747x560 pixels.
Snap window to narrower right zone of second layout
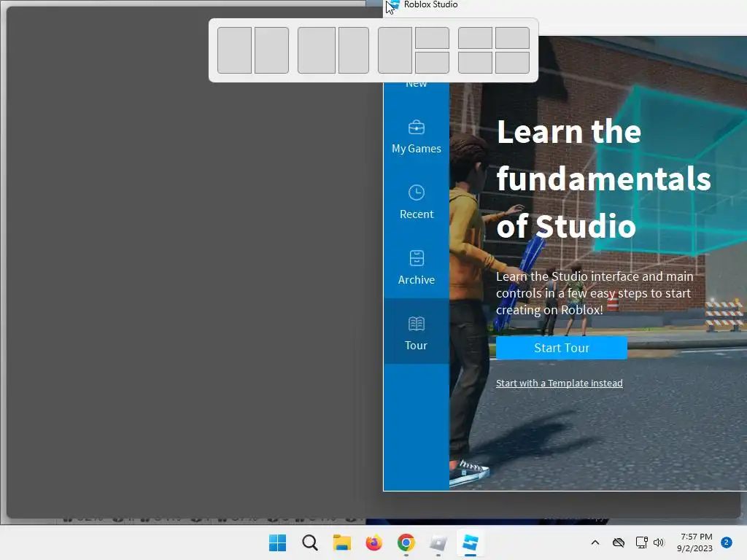[x=354, y=50]
